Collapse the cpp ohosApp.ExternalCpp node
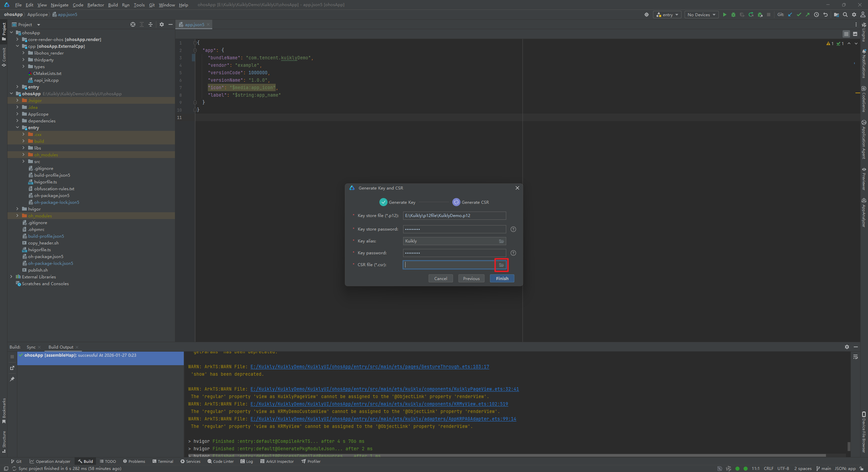Image resolution: width=868 pixels, height=472 pixels. [17, 46]
